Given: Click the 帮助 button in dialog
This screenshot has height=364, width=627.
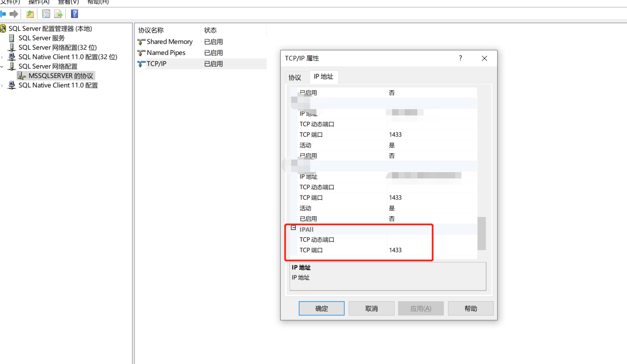Looking at the screenshot, I should pos(470,308).
